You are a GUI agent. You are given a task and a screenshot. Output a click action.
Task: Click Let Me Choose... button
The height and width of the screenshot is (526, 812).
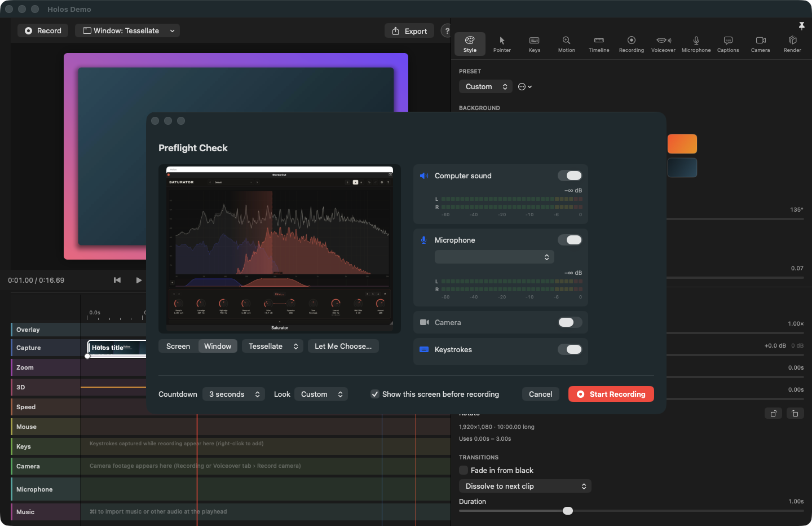tap(343, 346)
